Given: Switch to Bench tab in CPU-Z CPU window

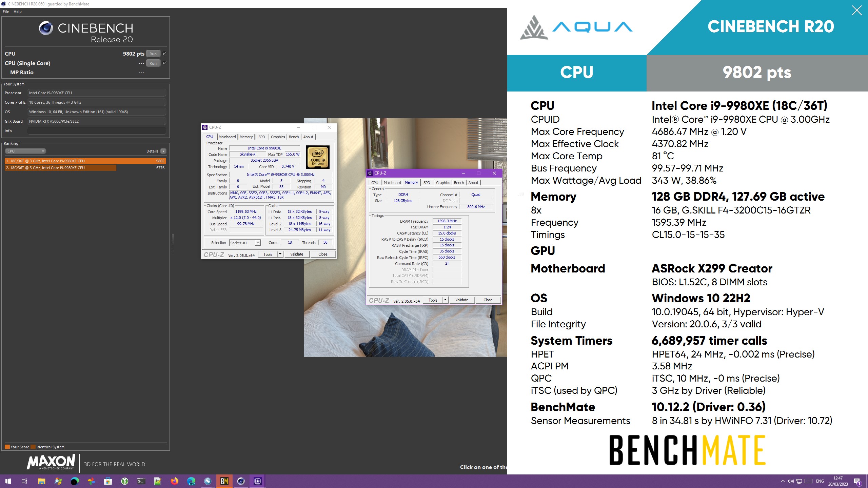Looking at the screenshot, I should pyautogui.click(x=294, y=137).
